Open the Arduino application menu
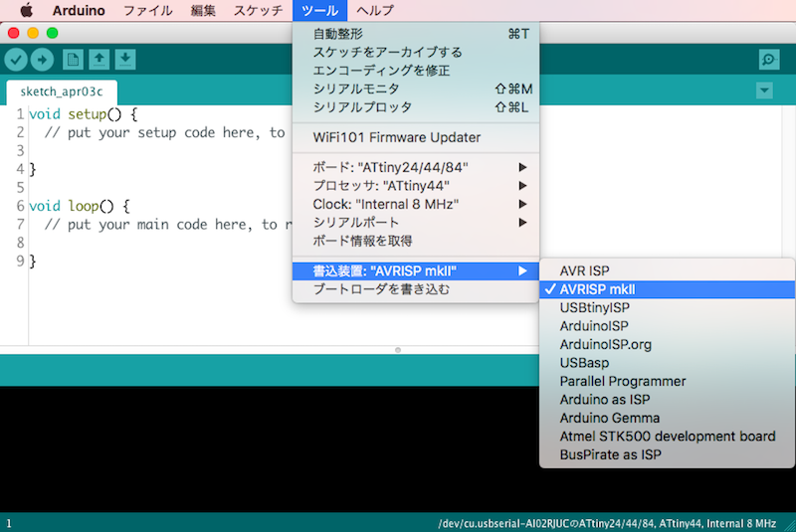796x532 pixels. click(x=79, y=11)
